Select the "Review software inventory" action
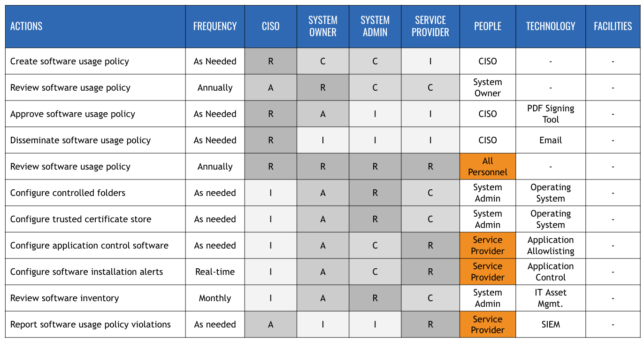 pyautogui.click(x=65, y=298)
